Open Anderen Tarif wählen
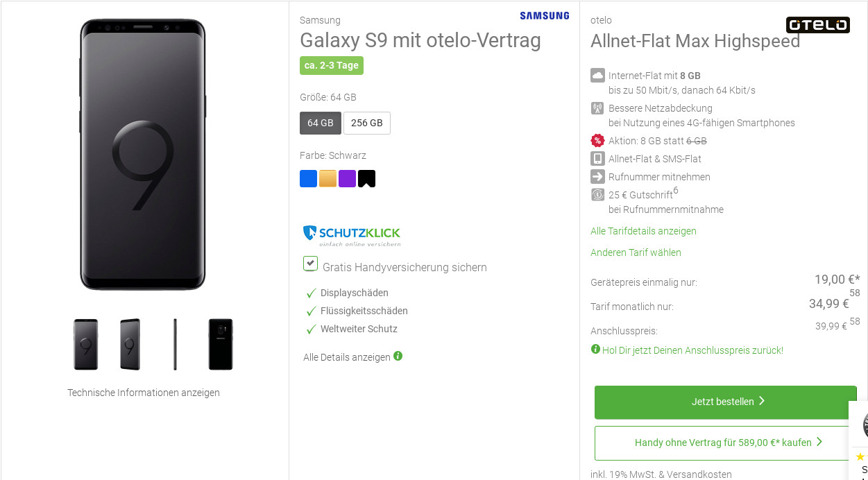The height and width of the screenshot is (480, 868). pyautogui.click(x=635, y=252)
